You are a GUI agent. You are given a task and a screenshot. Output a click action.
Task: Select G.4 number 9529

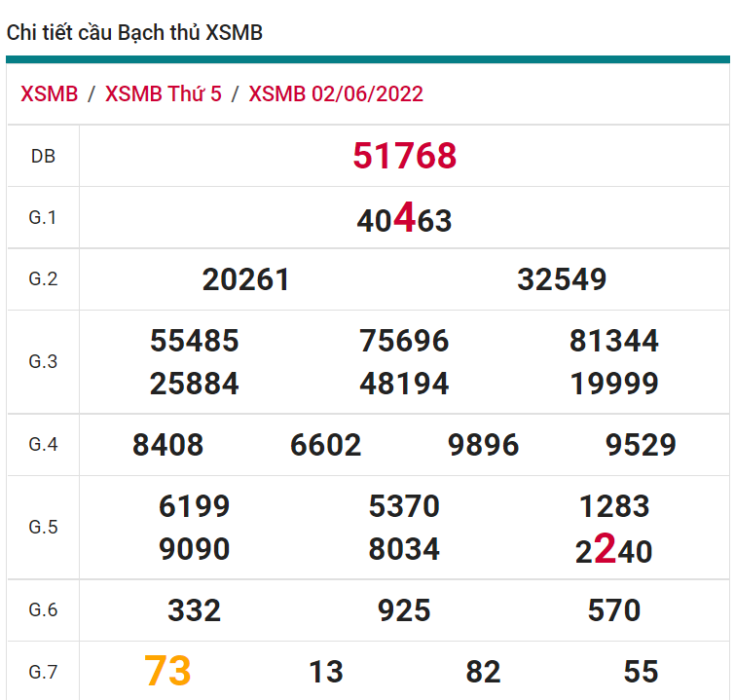(641, 445)
